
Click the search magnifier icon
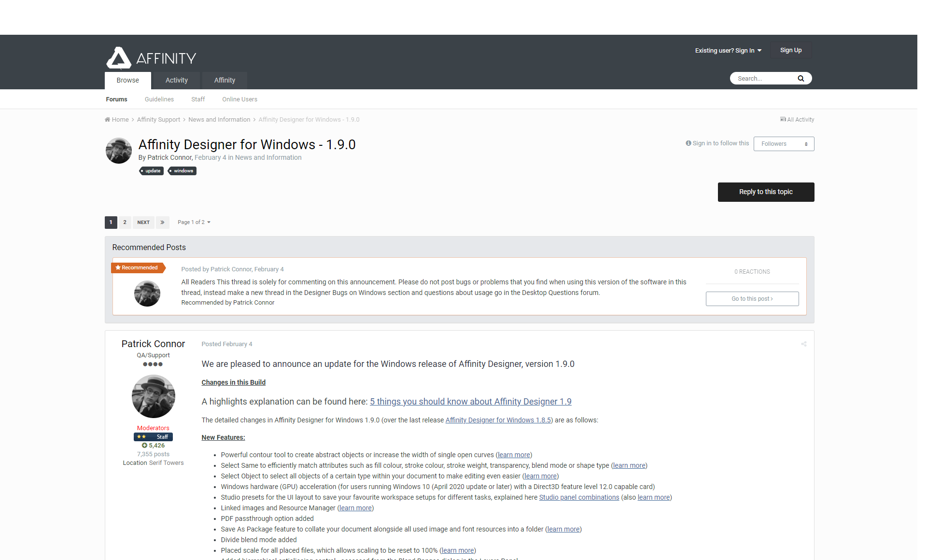tap(801, 78)
